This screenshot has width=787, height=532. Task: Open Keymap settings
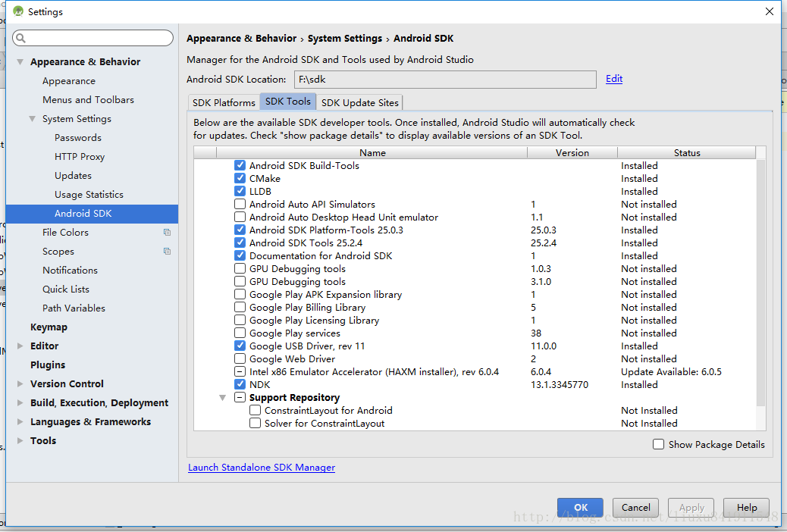(x=49, y=327)
